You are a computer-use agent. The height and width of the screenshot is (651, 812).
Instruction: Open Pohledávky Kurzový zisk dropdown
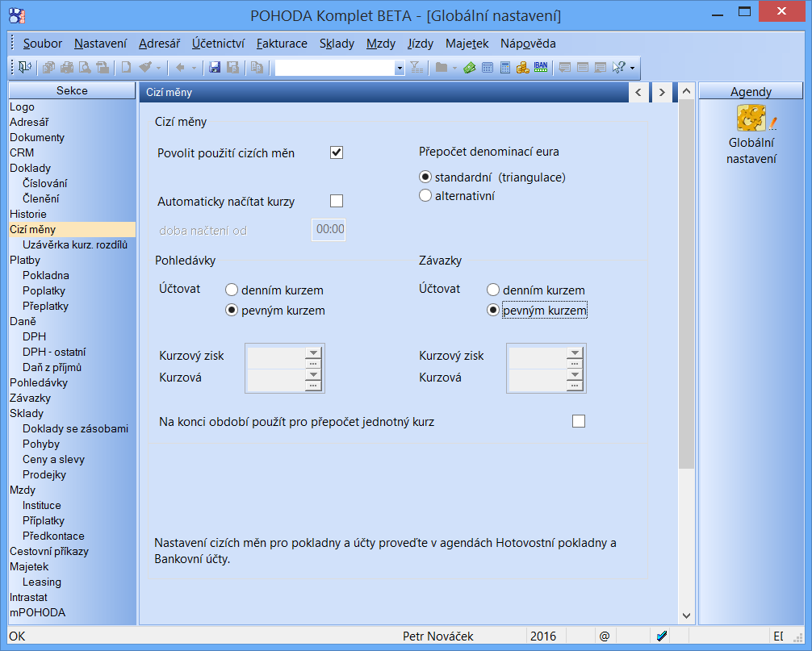click(x=313, y=353)
